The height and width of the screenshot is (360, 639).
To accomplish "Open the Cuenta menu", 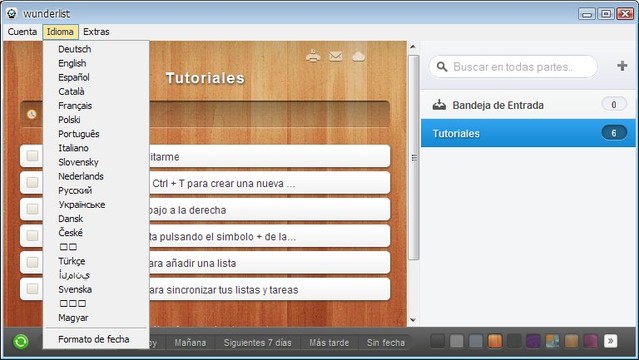I will 22,31.
